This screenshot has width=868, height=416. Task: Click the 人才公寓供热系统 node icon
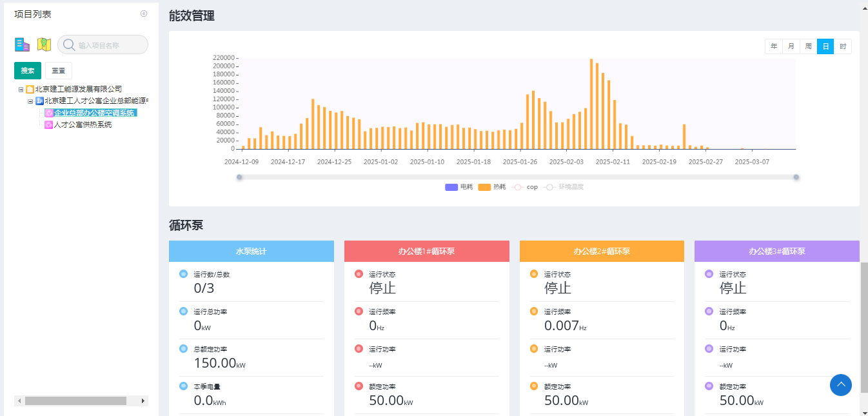[x=48, y=125]
